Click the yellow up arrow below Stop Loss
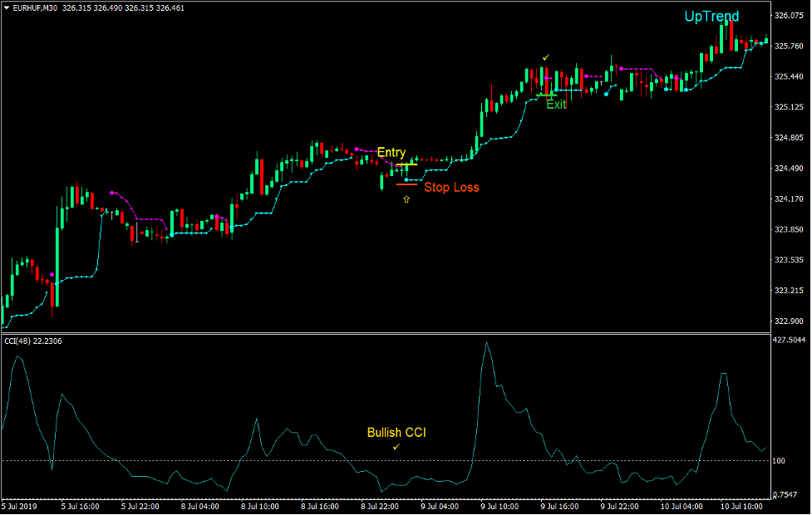812x515 pixels. tap(406, 199)
